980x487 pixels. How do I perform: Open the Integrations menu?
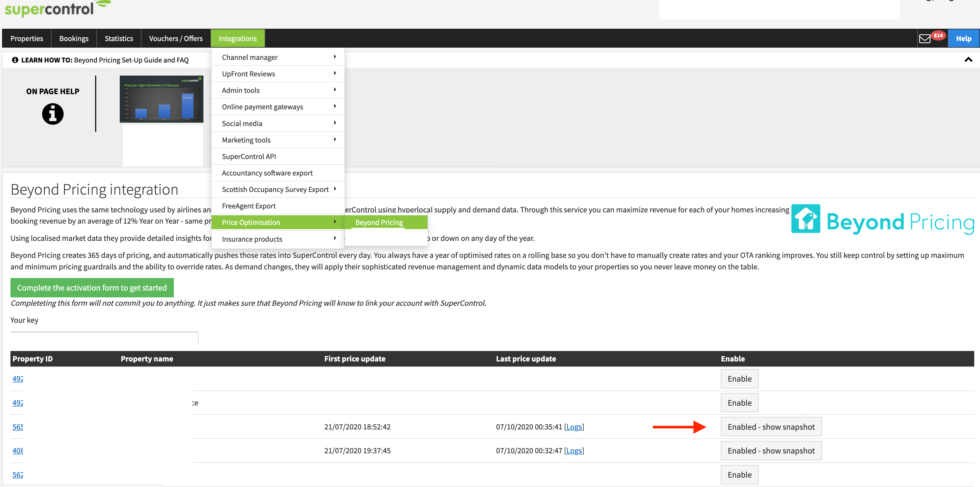[238, 38]
